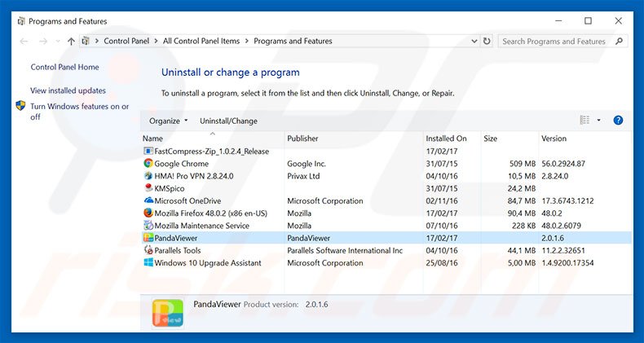
Task: Select HMA! Pro VPN 2.8.24.0 entry
Action: pos(194,176)
